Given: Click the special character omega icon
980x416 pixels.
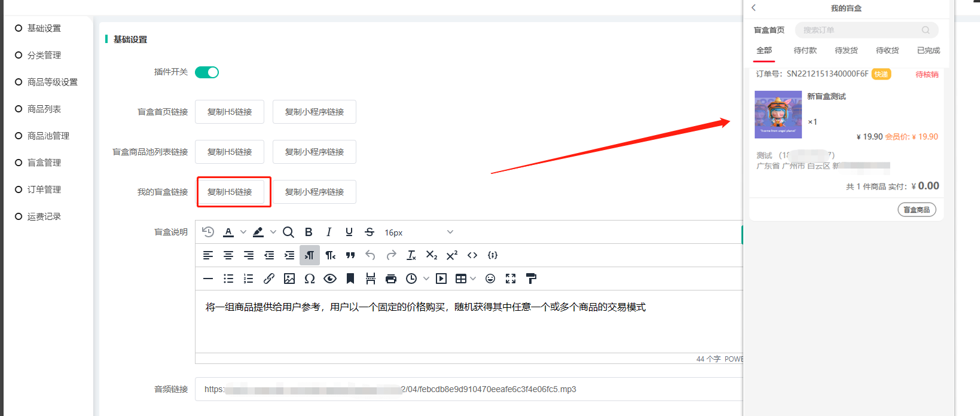Looking at the screenshot, I should point(310,279).
